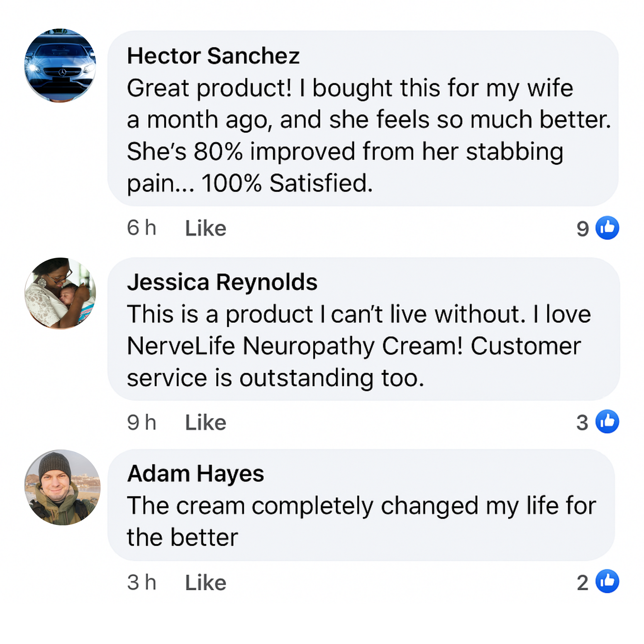Screen dimensions: 644x644
Task: Like Adam Hayes' comment
Action: 206,582
